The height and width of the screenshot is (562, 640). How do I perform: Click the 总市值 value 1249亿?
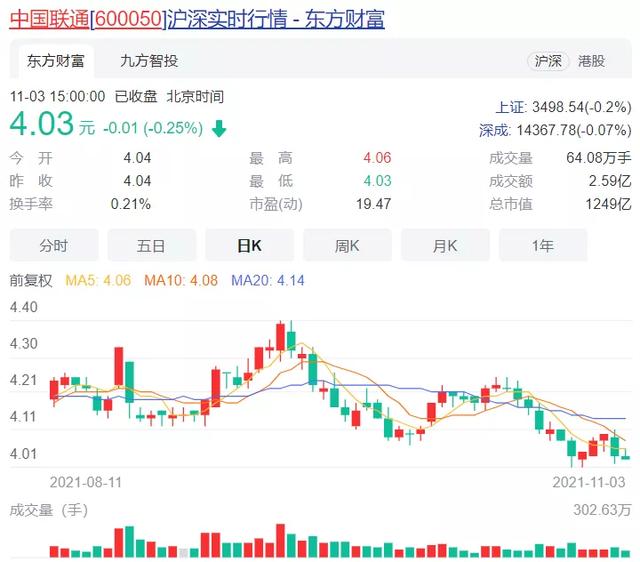click(608, 204)
